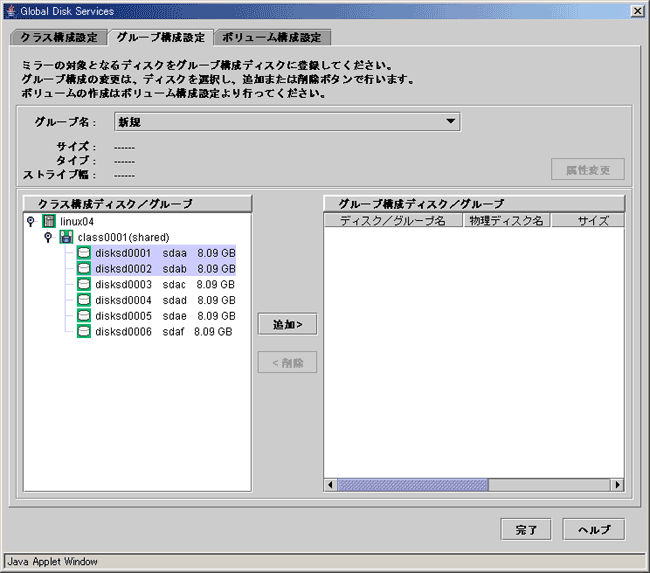Image resolution: width=650 pixels, height=573 pixels.
Task: Click the linux04 server node icon
Action: pos(49,221)
